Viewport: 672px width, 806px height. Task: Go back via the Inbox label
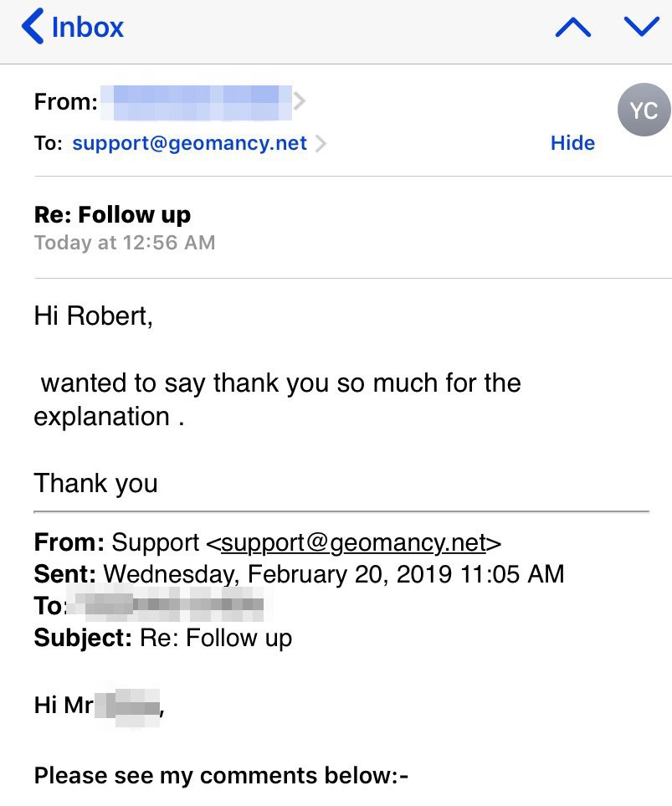click(87, 27)
